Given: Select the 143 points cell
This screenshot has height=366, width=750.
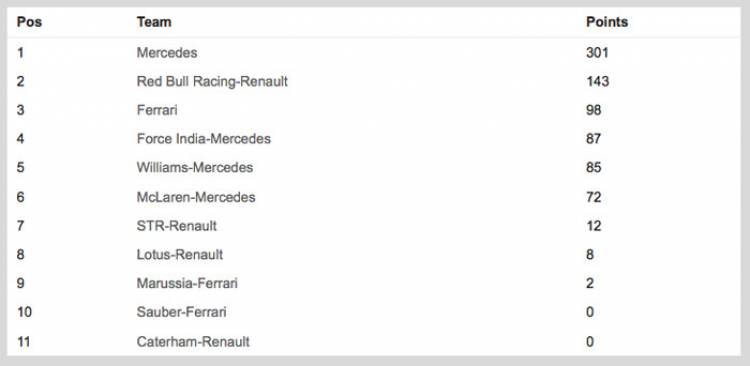Looking at the screenshot, I should tap(598, 81).
